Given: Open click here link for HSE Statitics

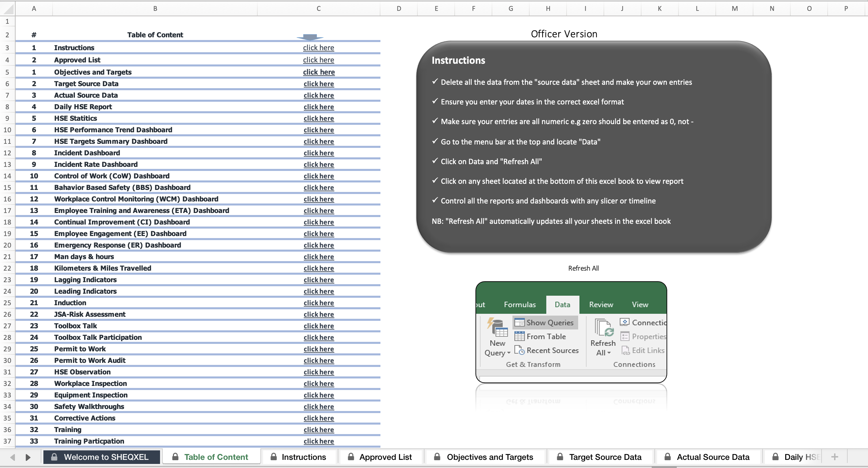Looking at the screenshot, I should [319, 118].
